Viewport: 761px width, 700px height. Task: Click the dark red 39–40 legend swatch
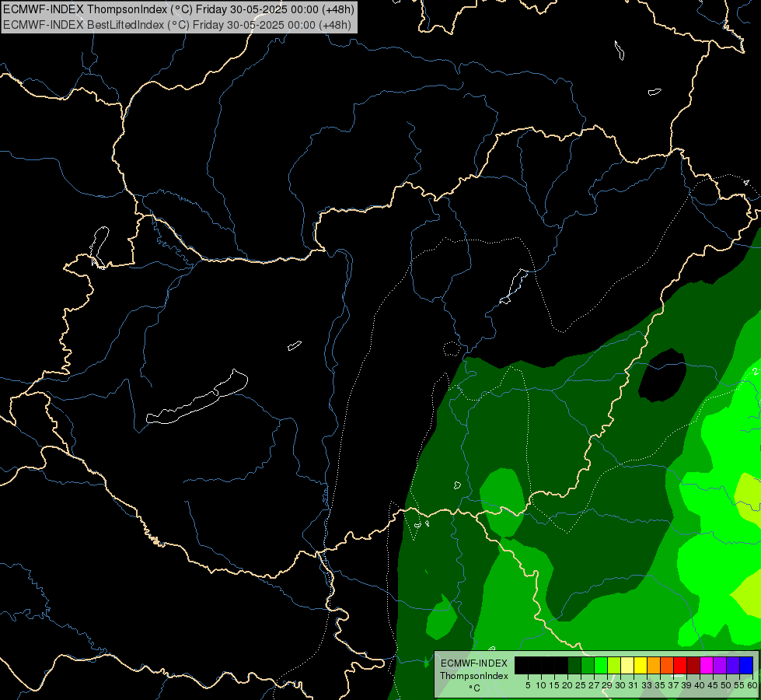click(x=693, y=665)
